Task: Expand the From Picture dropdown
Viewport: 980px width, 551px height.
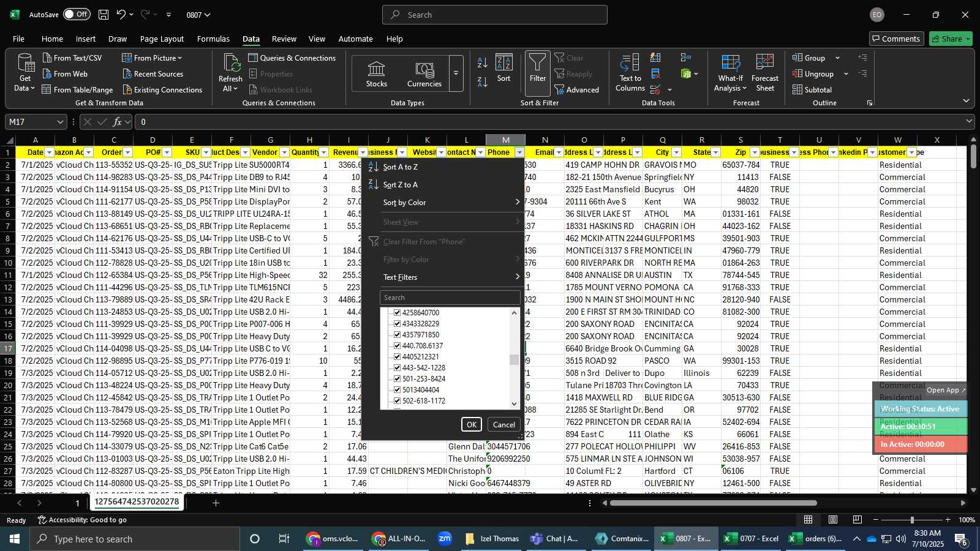Action: pos(179,58)
